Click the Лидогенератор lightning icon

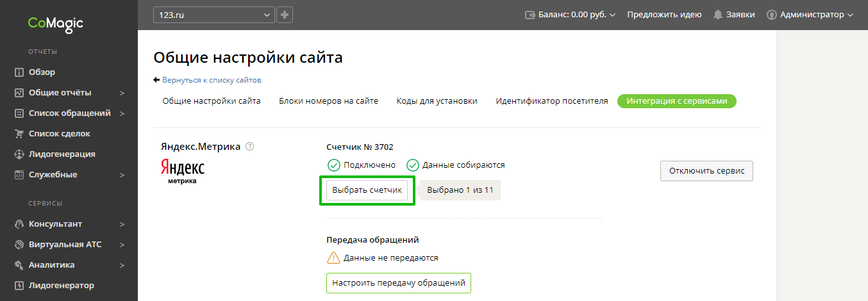(19, 286)
